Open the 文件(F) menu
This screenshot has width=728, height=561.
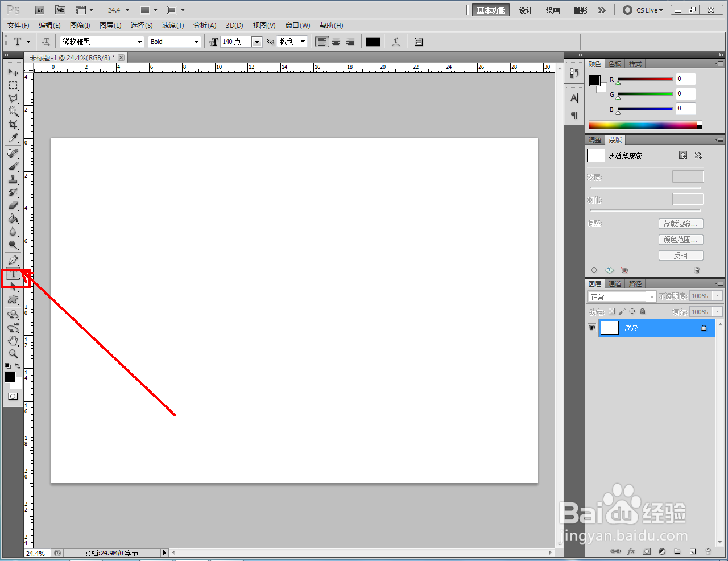(19, 26)
